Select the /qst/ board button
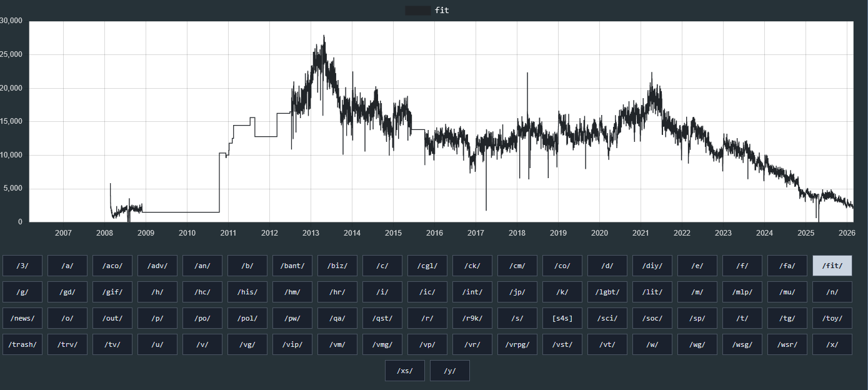Screen dimensions: 868x390 click(382, 318)
